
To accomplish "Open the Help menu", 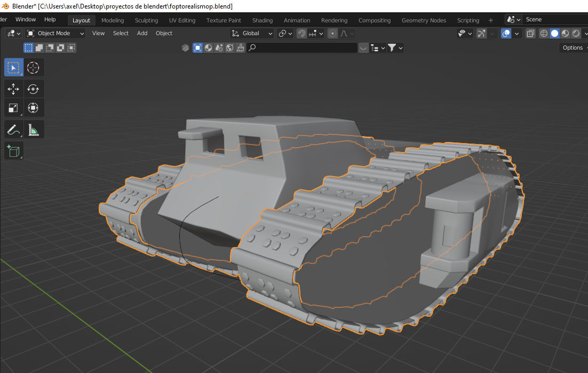I will (x=50, y=20).
